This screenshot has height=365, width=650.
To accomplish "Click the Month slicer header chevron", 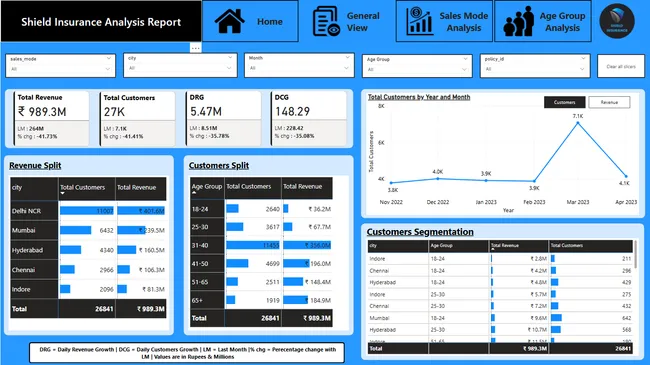I will pos(347,58).
